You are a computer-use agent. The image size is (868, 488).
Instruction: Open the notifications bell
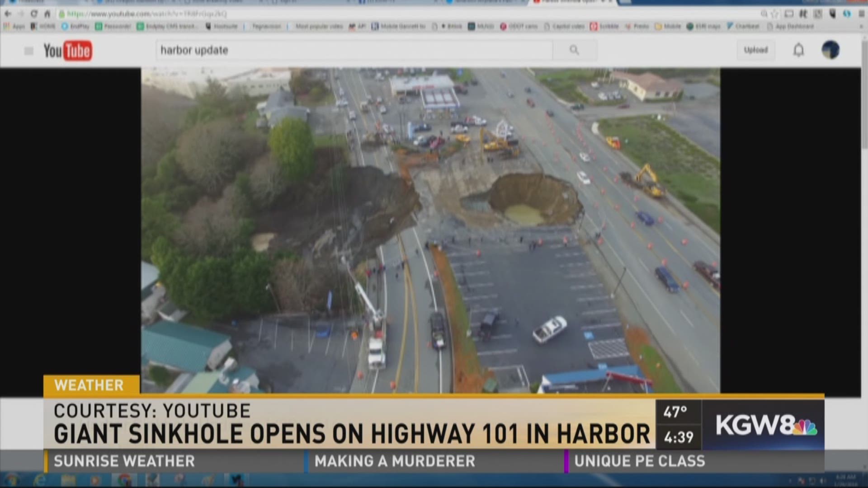pyautogui.click(x=799, y=50)
